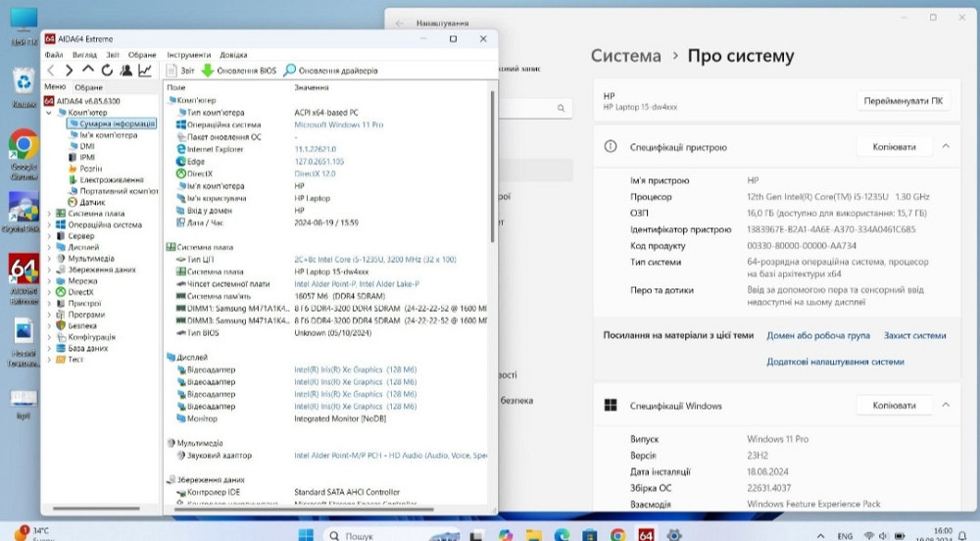Open the DirectX 12.0 value link
This screenshot has height=541, width=980.
coord(315,173)
